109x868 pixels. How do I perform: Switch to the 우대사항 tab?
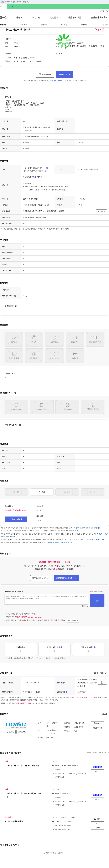(x=44, y=25)
